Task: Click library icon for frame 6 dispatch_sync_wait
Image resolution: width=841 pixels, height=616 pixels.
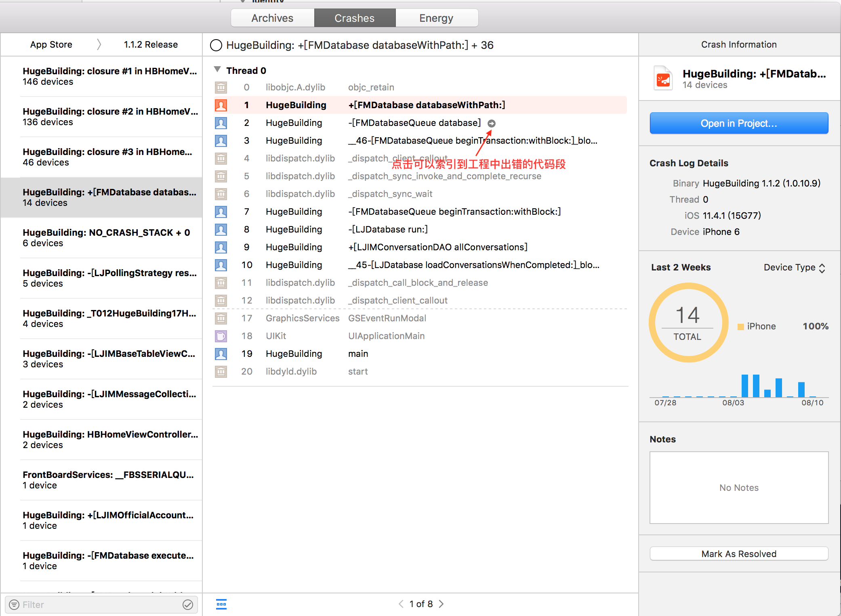Action: pos(221,194)
